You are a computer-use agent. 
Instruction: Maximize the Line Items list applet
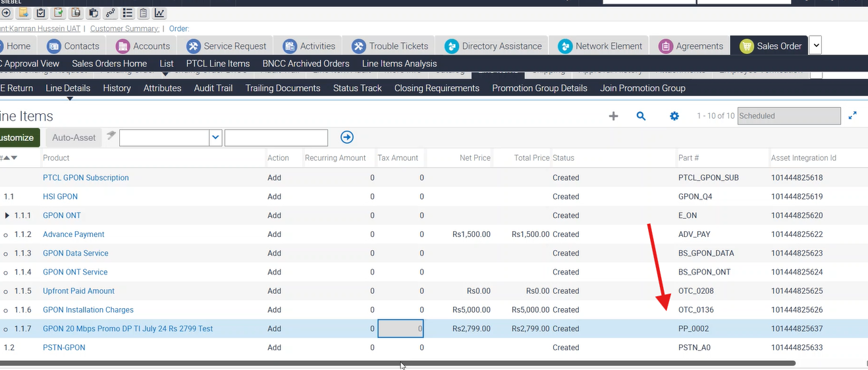click(852, 116)
